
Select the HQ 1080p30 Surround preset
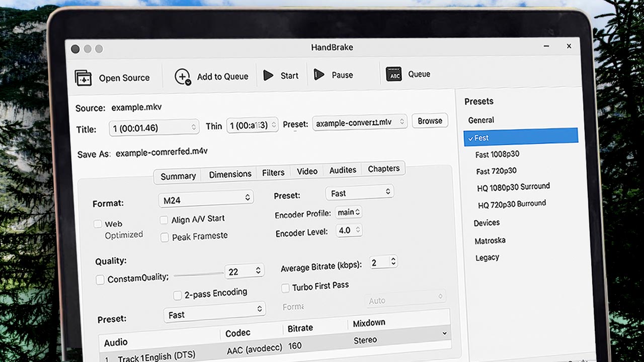[x=513, y=187]
